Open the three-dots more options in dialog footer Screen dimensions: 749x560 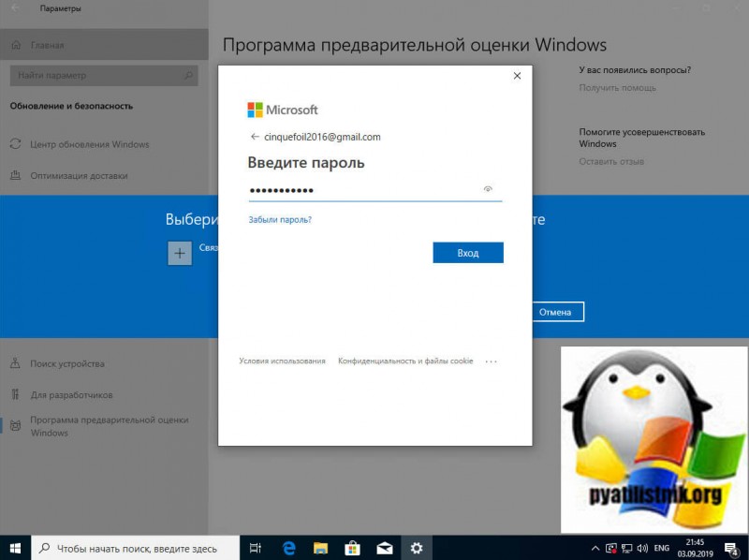491,361
